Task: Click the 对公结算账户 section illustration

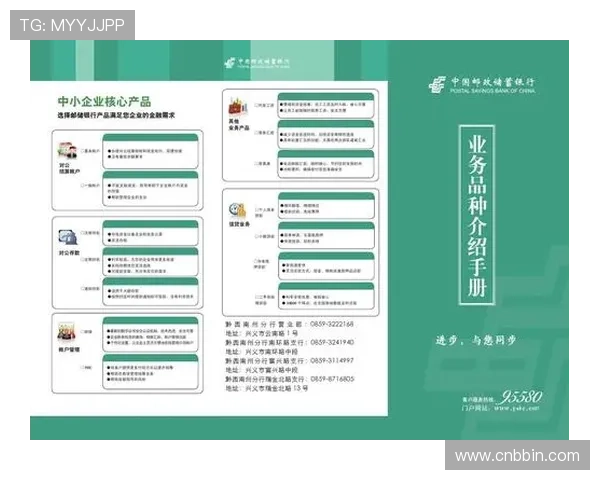Action: [67, 151]
